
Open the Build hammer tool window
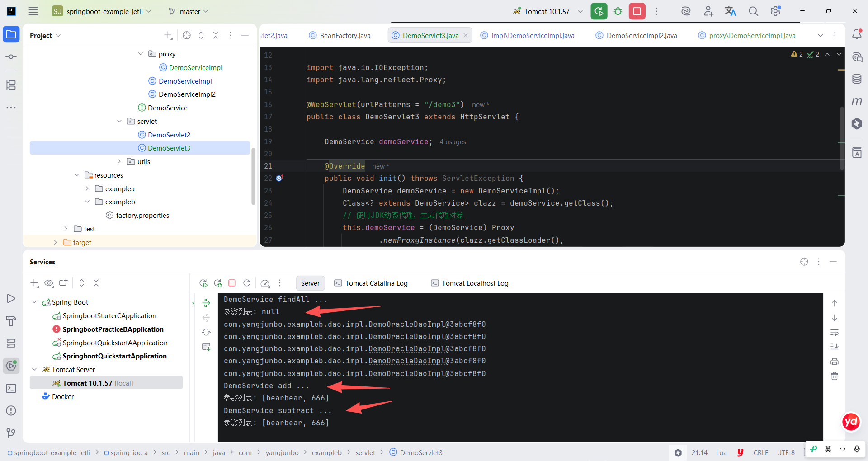click(x=11, y=321)
